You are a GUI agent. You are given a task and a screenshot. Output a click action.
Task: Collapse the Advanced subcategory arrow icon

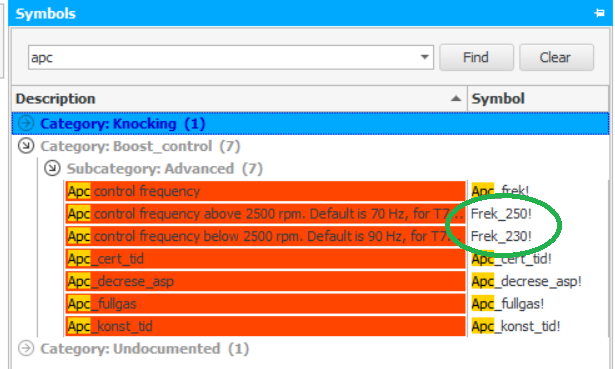[x=52, y=168]
